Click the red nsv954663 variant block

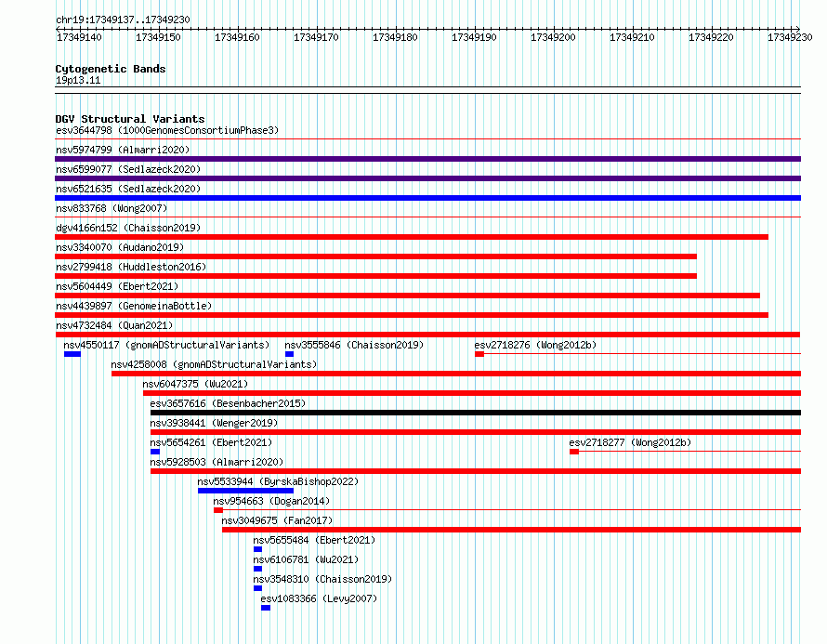click(x=218, y=510)
